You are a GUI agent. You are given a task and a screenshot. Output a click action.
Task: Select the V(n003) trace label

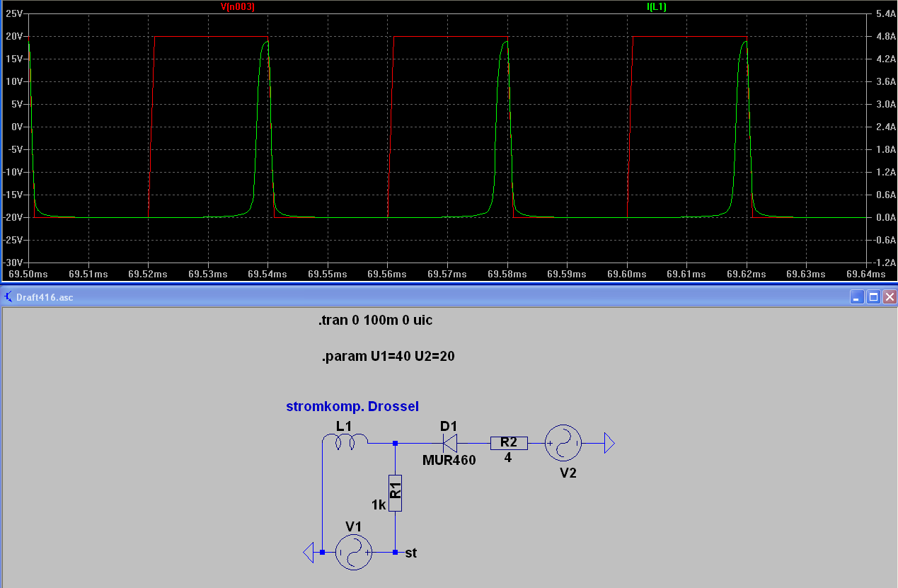238,6
